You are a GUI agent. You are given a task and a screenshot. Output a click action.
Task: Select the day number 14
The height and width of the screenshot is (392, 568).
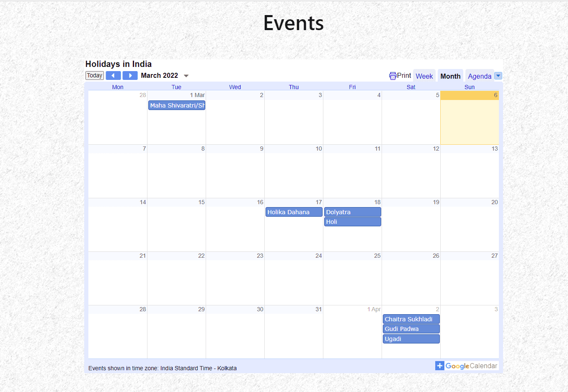point(143,202)
